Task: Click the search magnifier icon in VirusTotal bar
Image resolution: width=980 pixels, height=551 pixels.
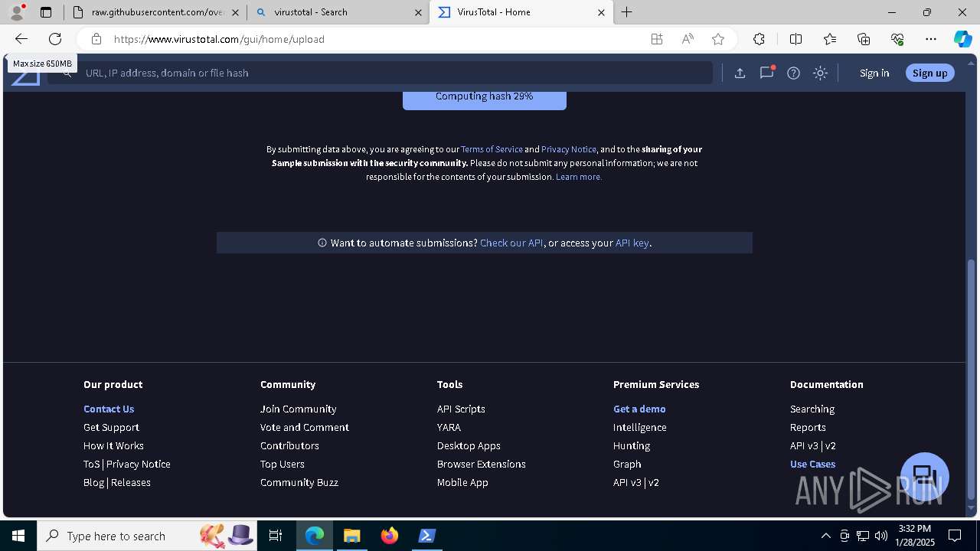Action: [67, 73]
